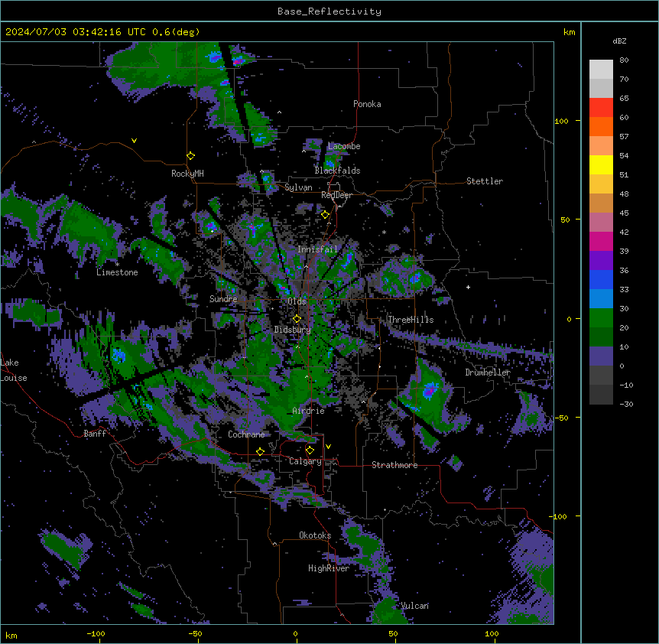Viewport: 659px width, 644px height.
Task: Click the Didsbury city label
Action: [x=293, y=330]
